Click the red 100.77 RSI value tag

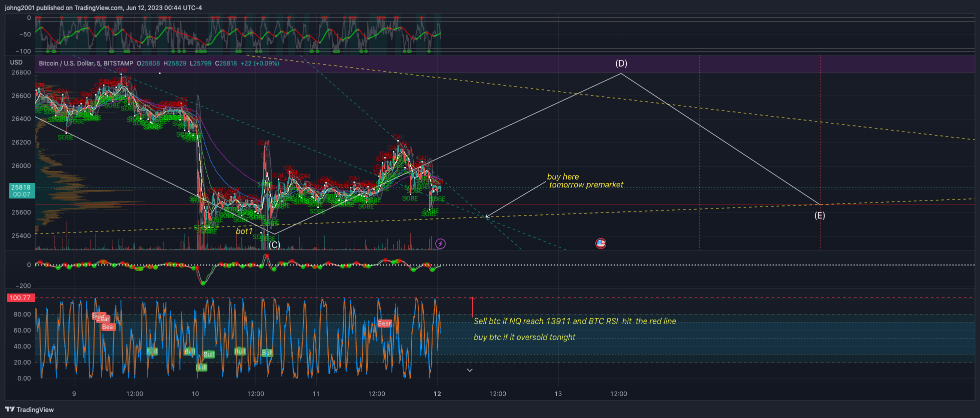click(x=20, y=297)
